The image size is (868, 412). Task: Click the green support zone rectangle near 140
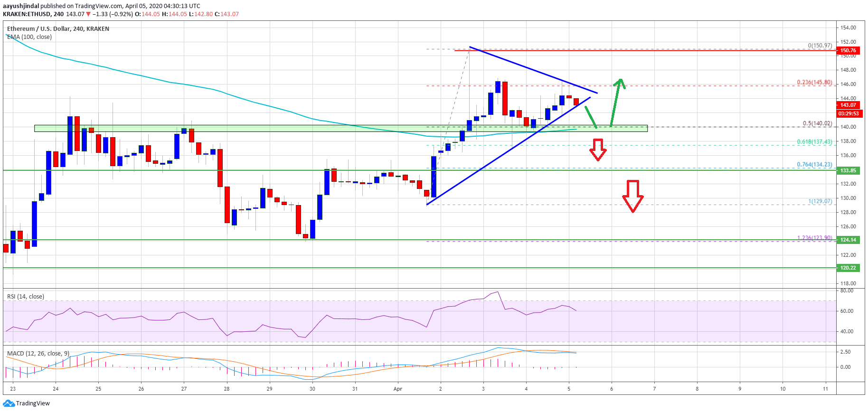[x=341, y=128]
